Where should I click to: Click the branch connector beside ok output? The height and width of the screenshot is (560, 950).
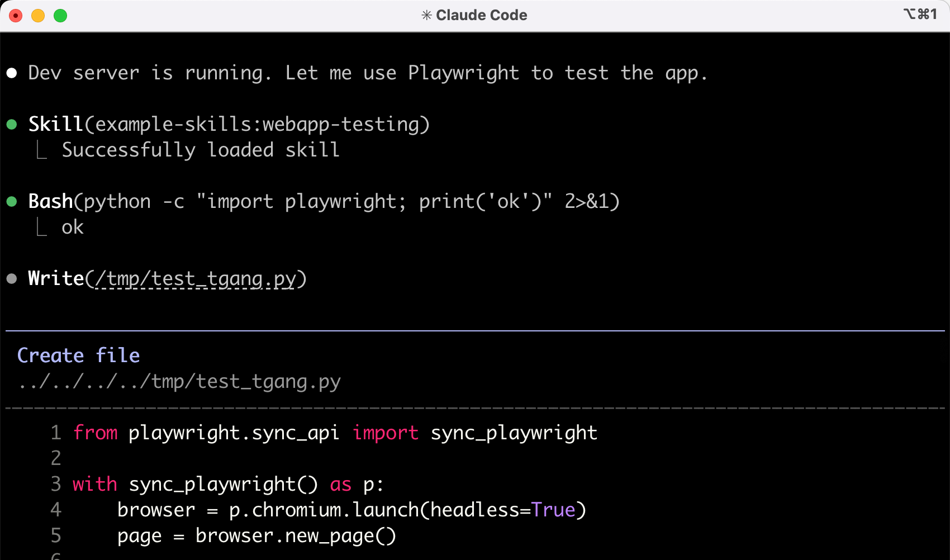click(x=41, y=227)
